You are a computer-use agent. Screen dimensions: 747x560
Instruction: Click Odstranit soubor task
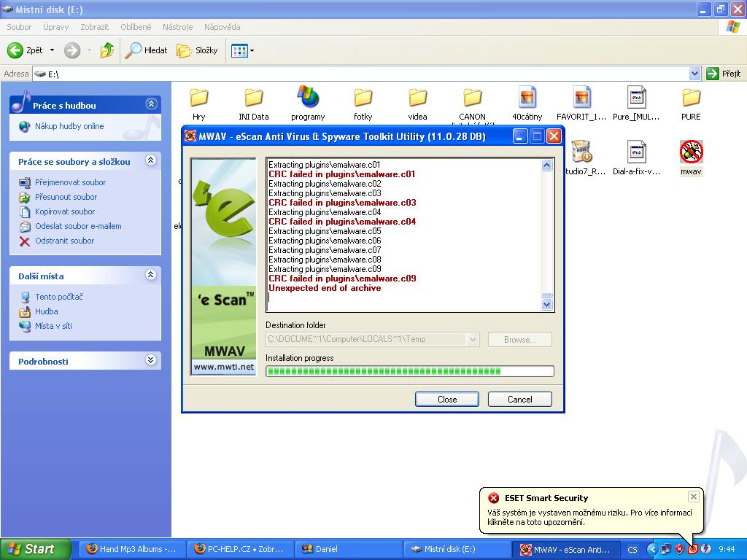tap(64, 241)
